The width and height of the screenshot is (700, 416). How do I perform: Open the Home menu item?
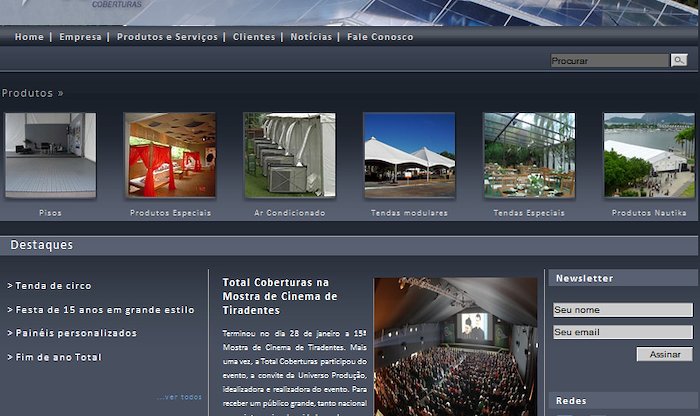29,37
